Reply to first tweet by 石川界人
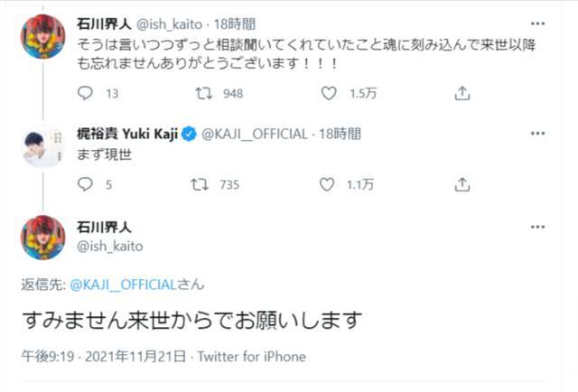The height and width of the screenshot is (392, 578). (86, 92)
